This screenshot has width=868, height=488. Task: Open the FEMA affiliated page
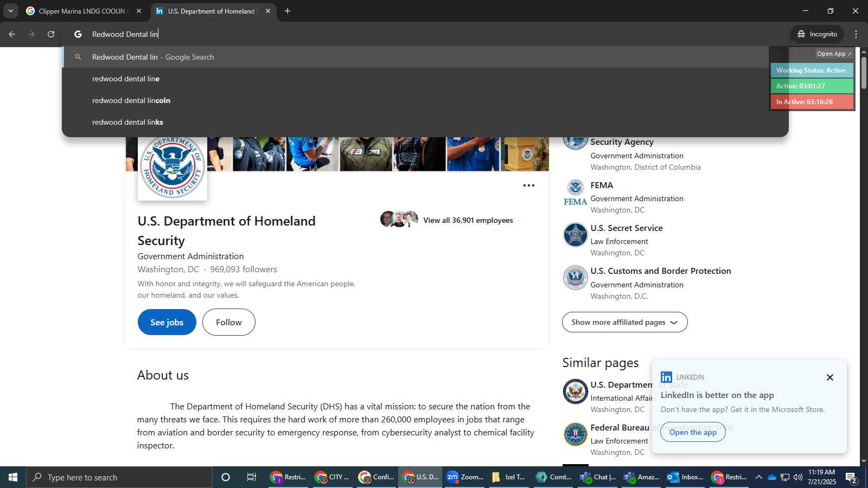[602, 185]
